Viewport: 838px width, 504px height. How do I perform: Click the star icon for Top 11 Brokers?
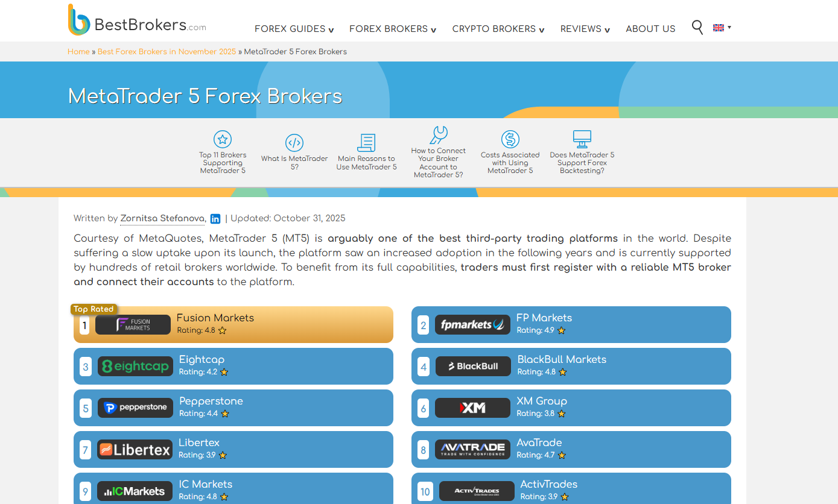point(223,140)
